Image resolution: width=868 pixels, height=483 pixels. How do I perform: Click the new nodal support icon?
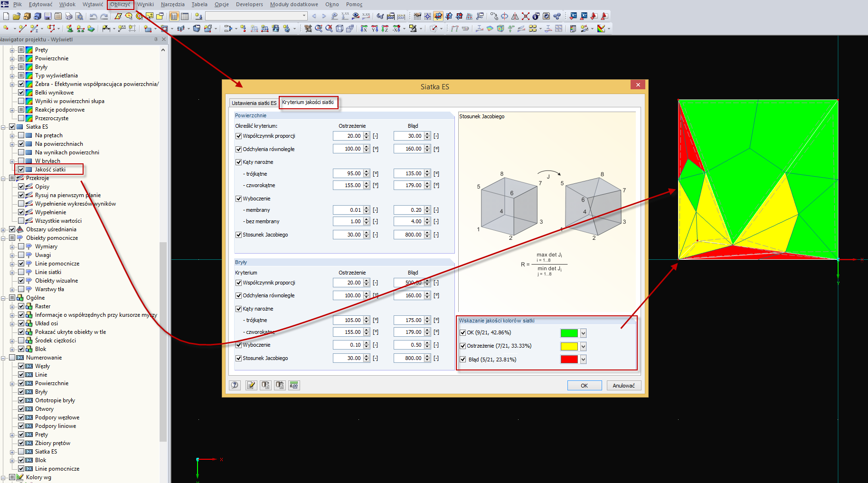point(69,28)
